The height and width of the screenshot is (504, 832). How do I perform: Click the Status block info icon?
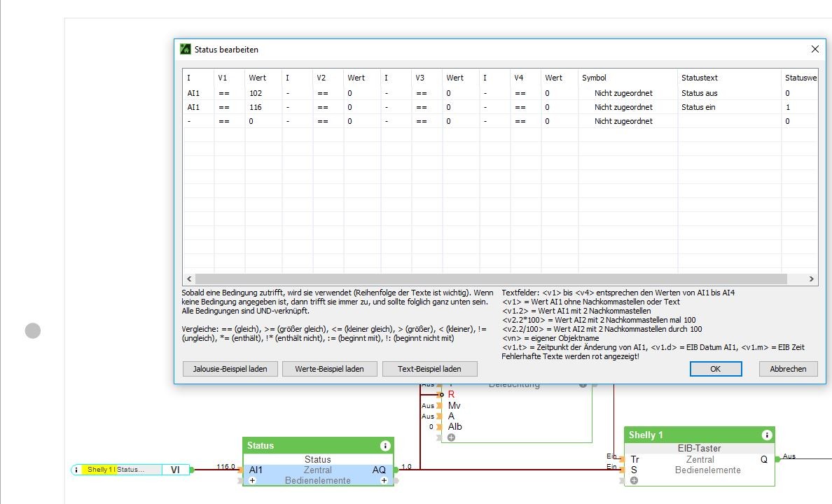(384, 446)
